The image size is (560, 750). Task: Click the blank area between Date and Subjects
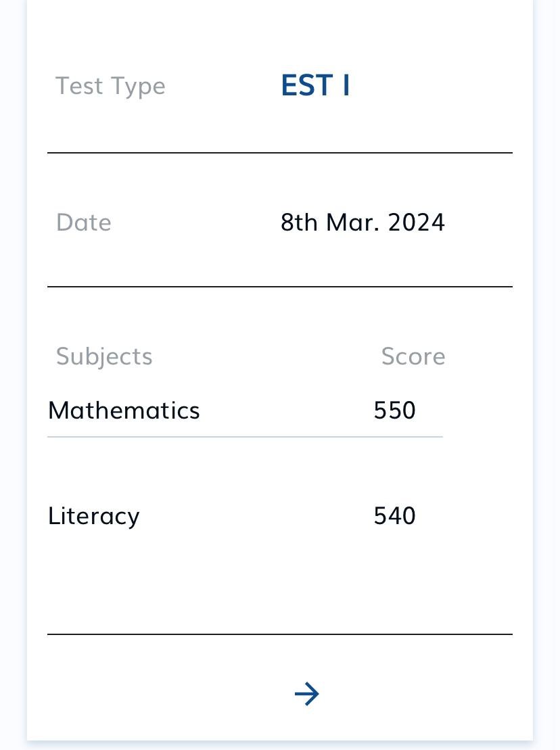[280, 316]
